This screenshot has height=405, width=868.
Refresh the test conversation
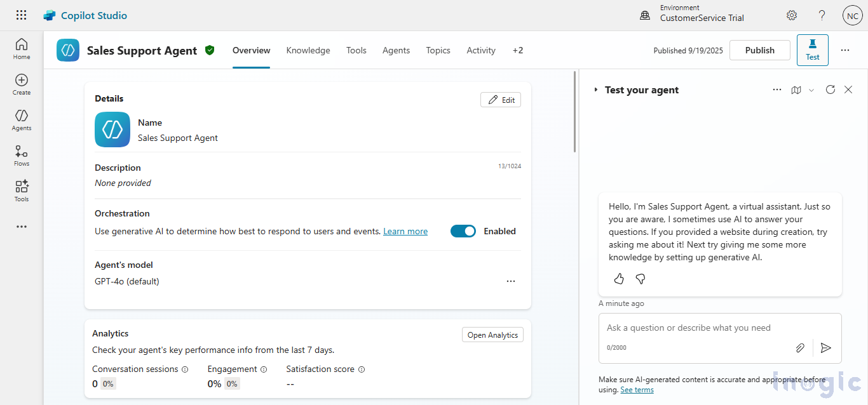[830, 90]
